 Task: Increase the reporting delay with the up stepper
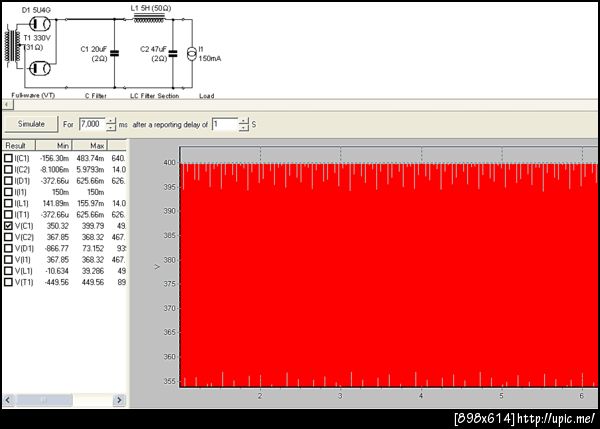[243, 121]
